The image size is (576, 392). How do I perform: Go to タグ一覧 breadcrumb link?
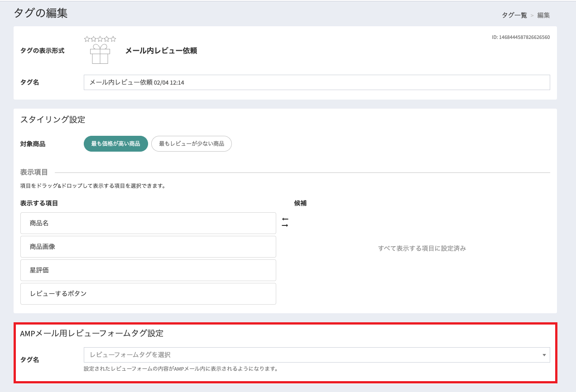pos(514,15)
